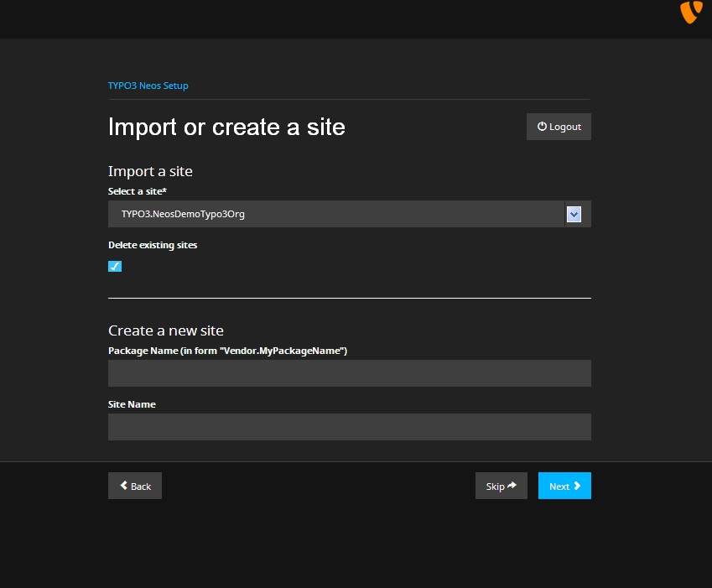
Task: Uncheck the Delete existing sites checkbox
Action: 115,266
